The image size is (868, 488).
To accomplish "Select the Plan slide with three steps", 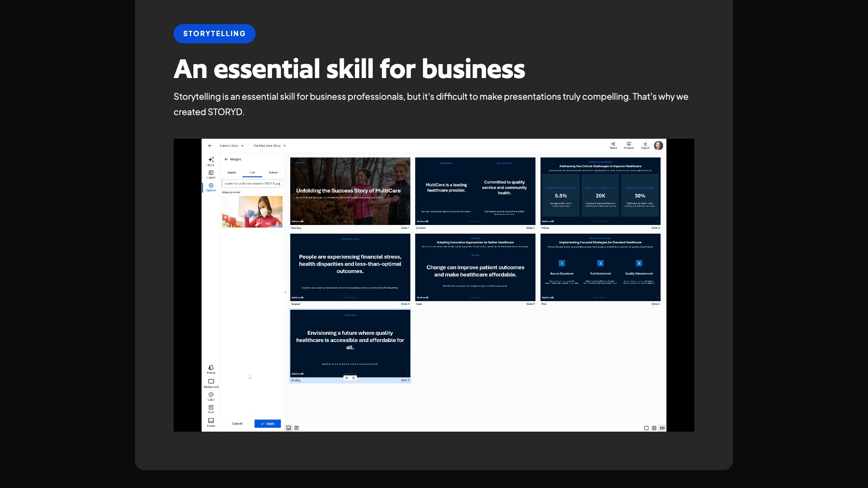I will pyautogui.click(x=600, y=267).
